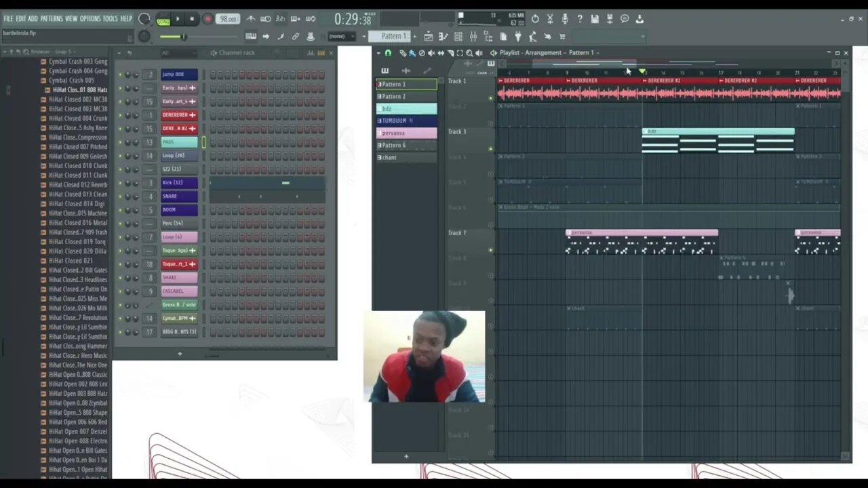Open the Browser options arrow
The image size is (868, 488).
pyautogui.click(x=5, y=52)
